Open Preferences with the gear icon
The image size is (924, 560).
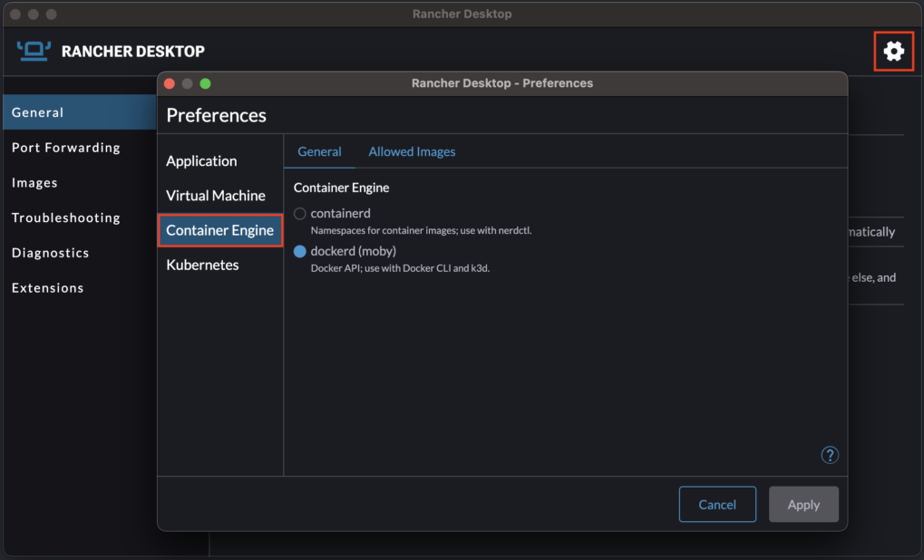click(x=894, y=52)
